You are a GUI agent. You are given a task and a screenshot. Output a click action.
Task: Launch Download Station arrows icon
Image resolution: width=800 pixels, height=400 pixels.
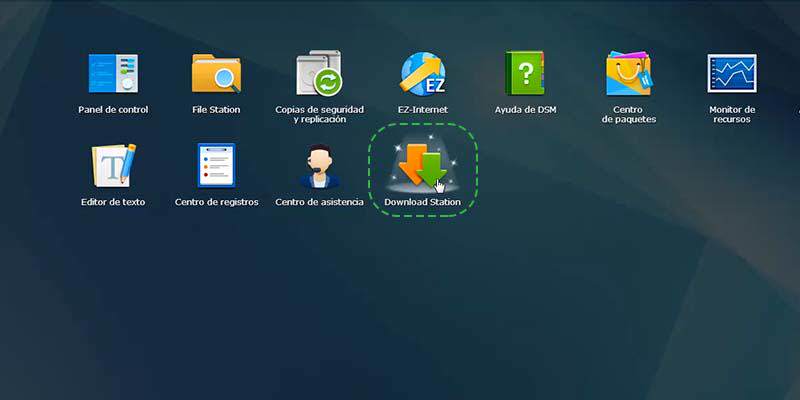[x=422, y=166]
